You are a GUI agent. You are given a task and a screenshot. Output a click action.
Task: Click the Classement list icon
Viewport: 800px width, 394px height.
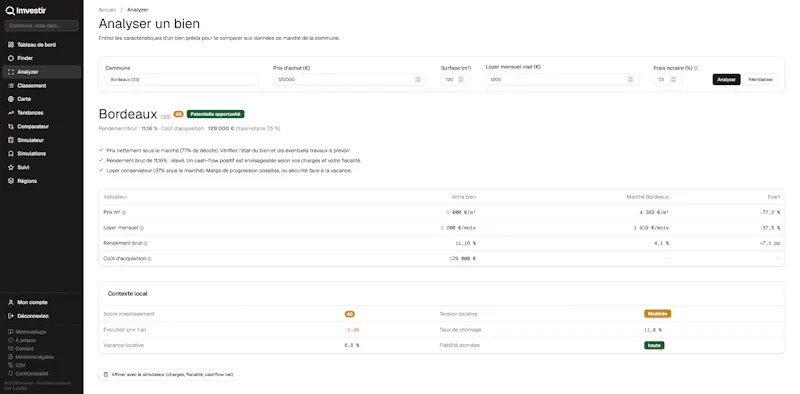point(11,86)
